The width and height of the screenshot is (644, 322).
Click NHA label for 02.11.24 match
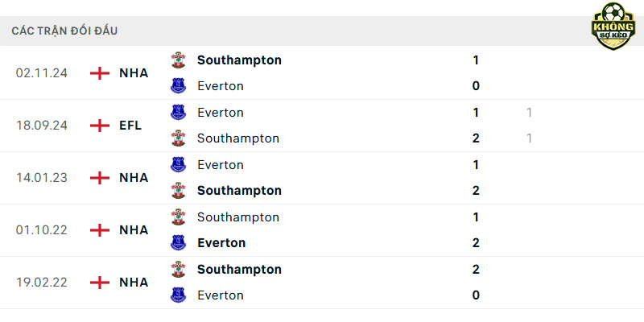[x=134, y=73]
